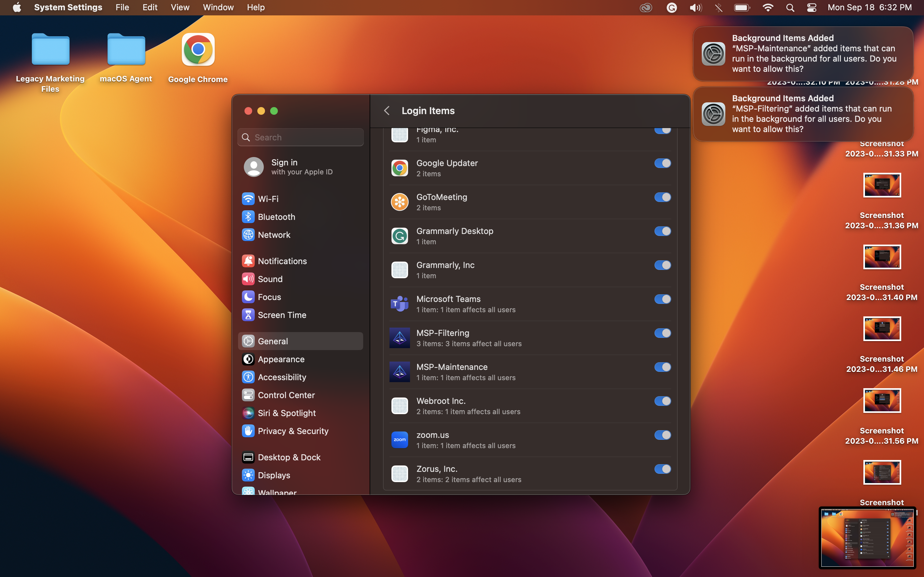Open Spotlight search in menu bar

tap(790, 7)
